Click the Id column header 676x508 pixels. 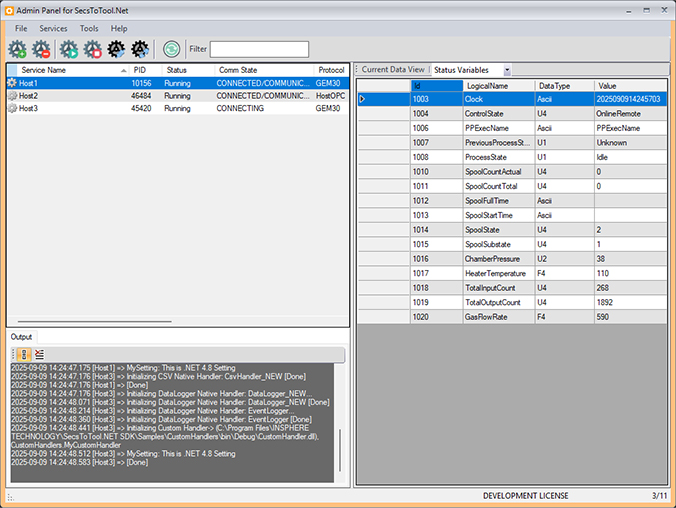pyautogui.click(x=436, y=86)
